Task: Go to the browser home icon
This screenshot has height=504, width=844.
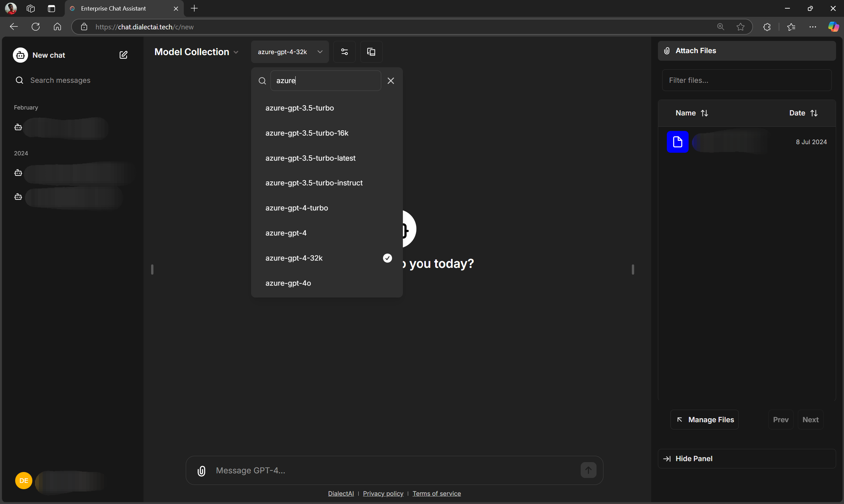Action: click(57, 27)
